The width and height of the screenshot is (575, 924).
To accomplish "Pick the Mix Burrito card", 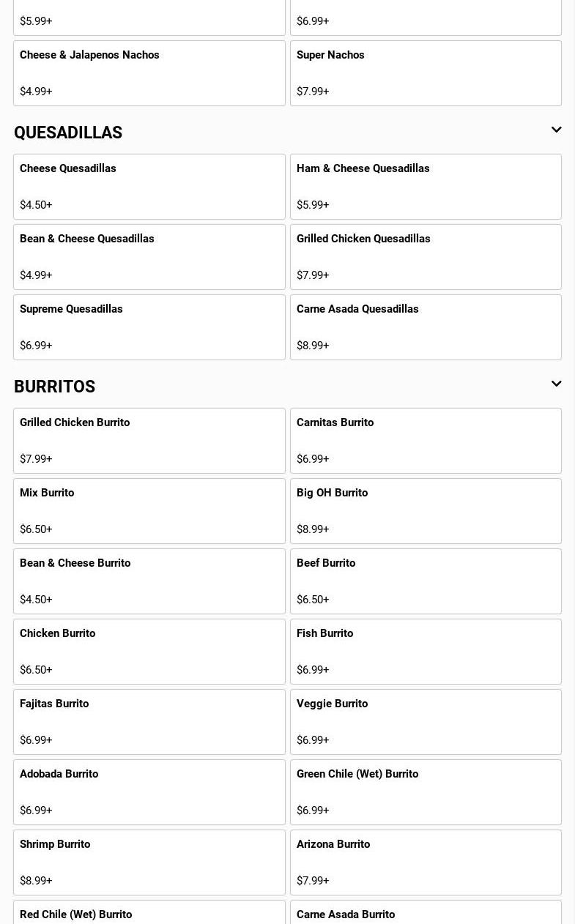I will [149, 511].
